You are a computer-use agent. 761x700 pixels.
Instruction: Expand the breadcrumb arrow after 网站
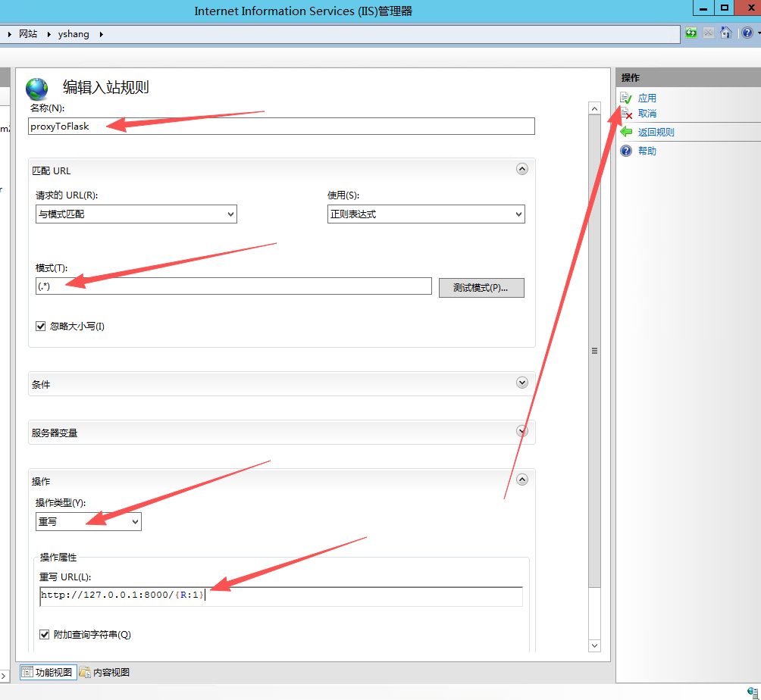49,34
